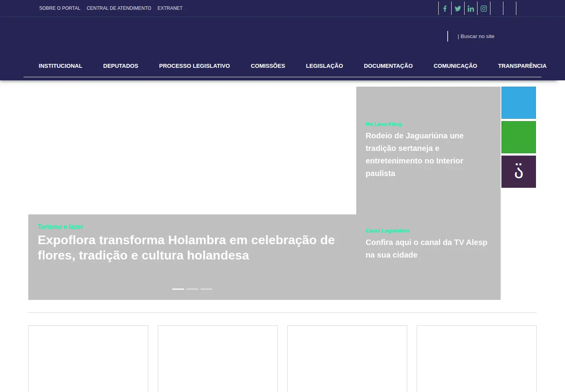The height and width of the screenshot is (392, 565).
Task: Open the Me Leva Alesp tag
Action: (384, 124)
